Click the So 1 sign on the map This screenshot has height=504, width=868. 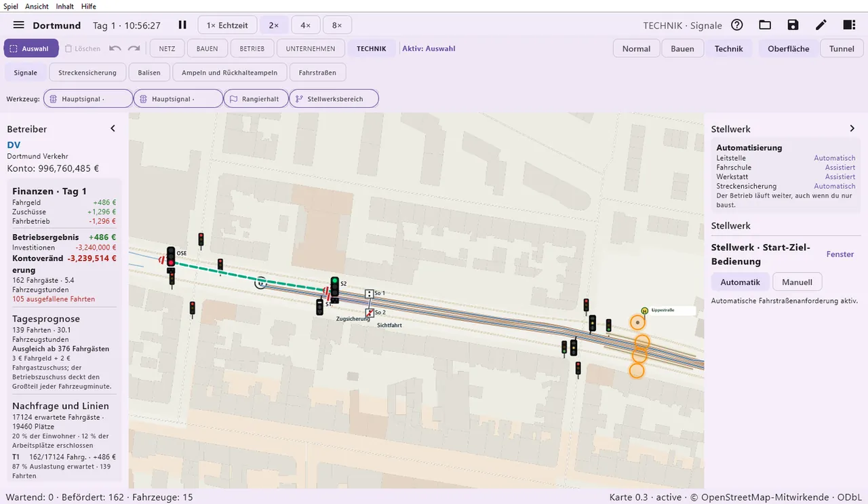[369, 294]
